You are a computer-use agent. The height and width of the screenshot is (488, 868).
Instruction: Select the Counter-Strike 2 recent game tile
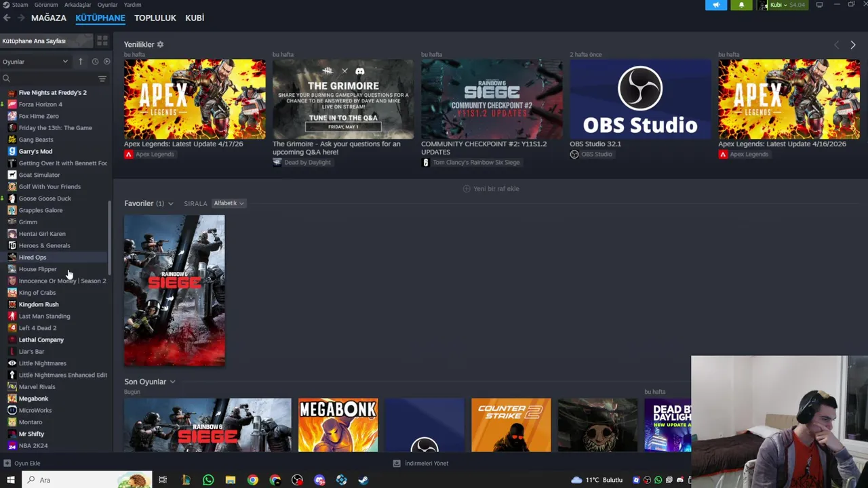point(511,425)
